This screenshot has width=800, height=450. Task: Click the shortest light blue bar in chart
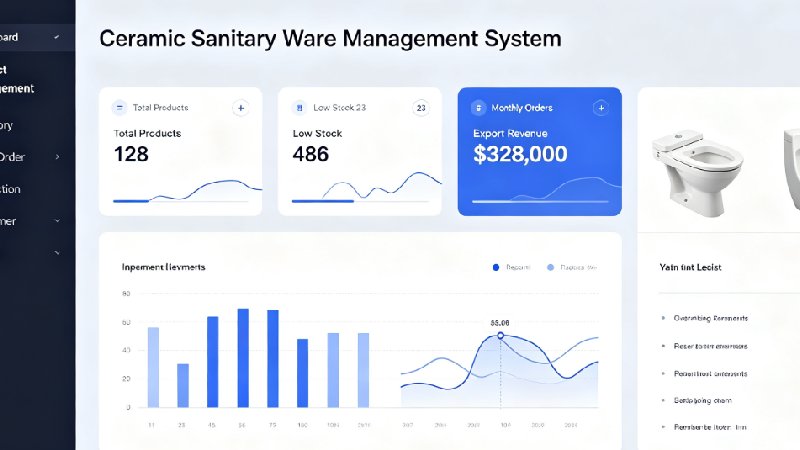click(x=183, y=385)
